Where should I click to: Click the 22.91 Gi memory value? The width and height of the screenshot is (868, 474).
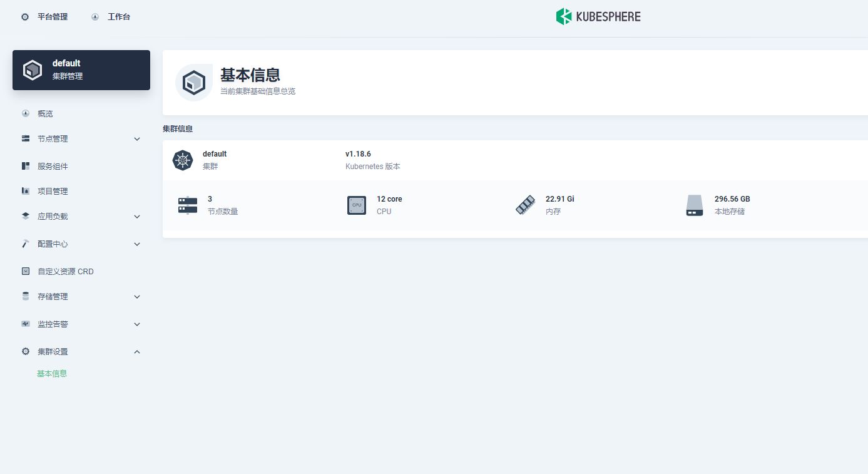pyautogui.click(x=559, y=199)
